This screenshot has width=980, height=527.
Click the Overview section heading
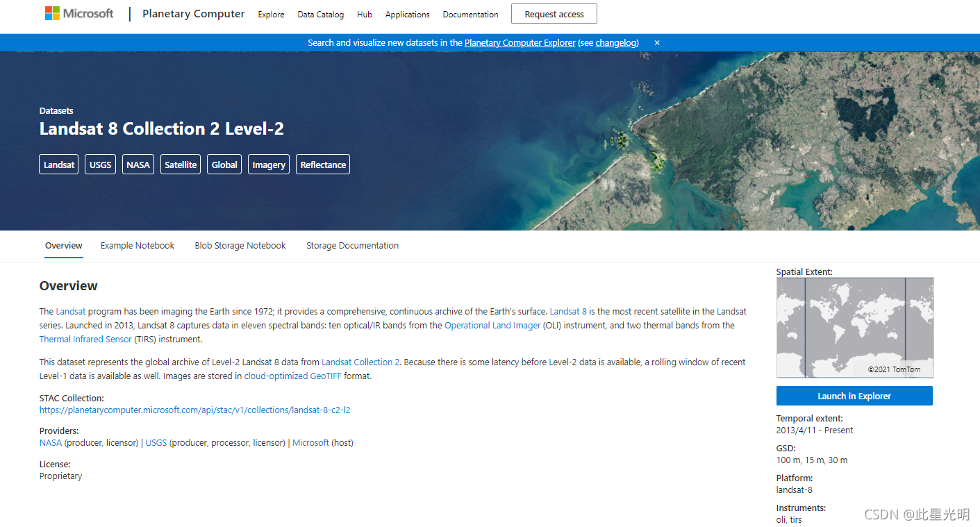click(x=69, y=286)
